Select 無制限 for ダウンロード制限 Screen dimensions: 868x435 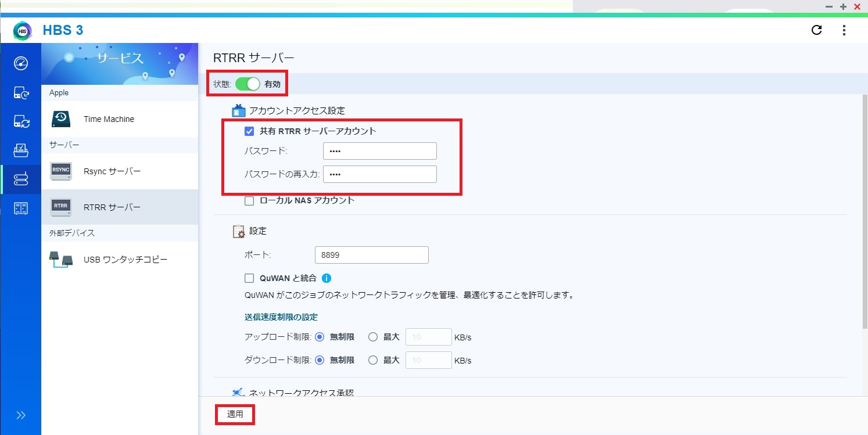(320, 360)
